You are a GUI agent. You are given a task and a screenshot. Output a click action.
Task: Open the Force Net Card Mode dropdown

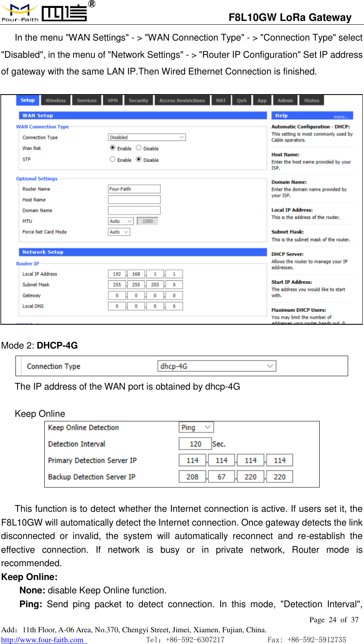coord(118,232)
